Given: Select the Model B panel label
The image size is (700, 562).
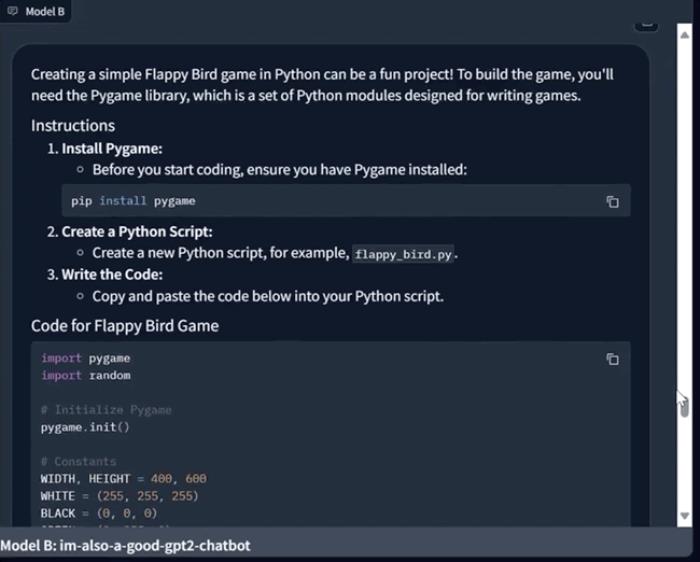Looking at the screenshot, I should point(45,12).
